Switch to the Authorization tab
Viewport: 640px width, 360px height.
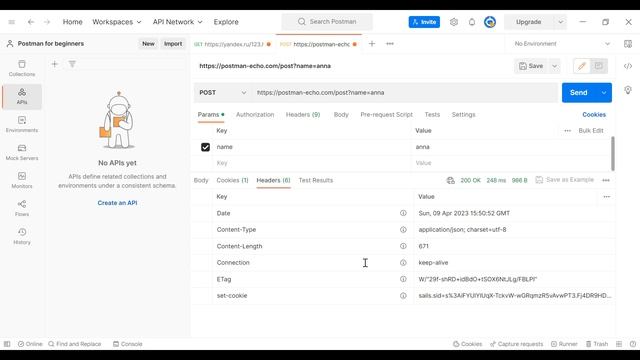tap(255, 115)
